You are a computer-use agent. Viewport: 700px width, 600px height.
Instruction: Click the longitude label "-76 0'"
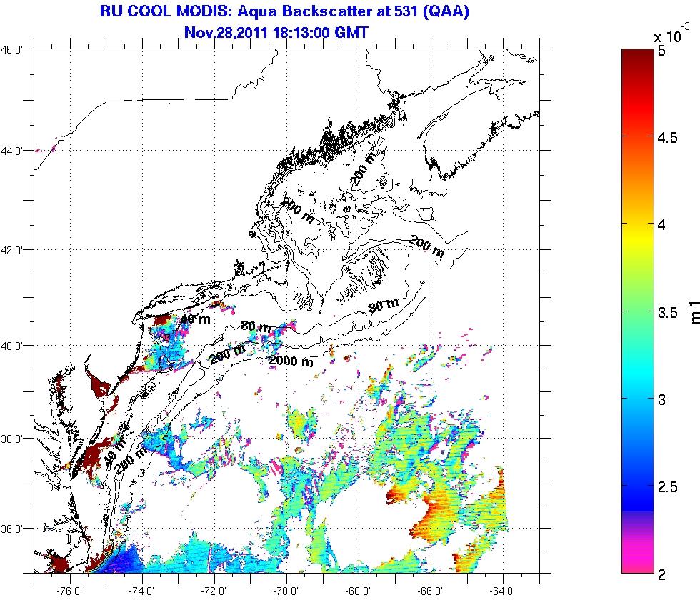(70, 591)
